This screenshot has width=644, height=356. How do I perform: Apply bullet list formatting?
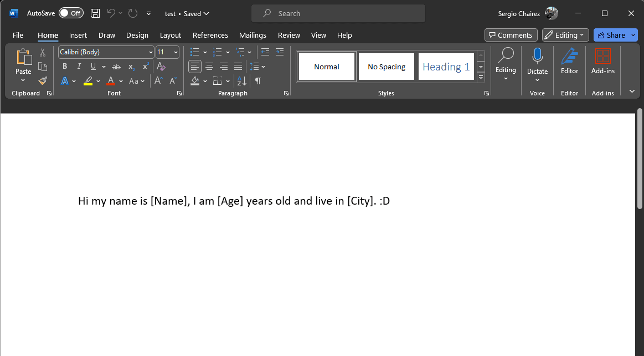click(194, 52)
